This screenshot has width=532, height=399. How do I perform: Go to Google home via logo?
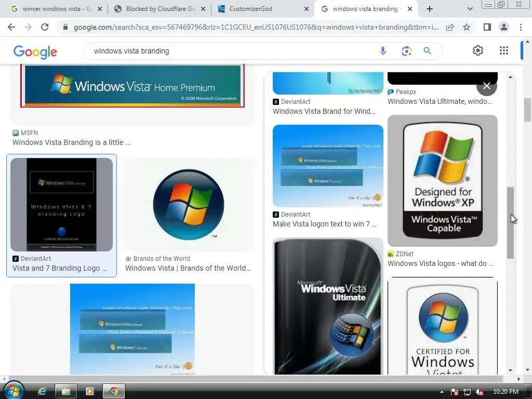tap(35, 52)
